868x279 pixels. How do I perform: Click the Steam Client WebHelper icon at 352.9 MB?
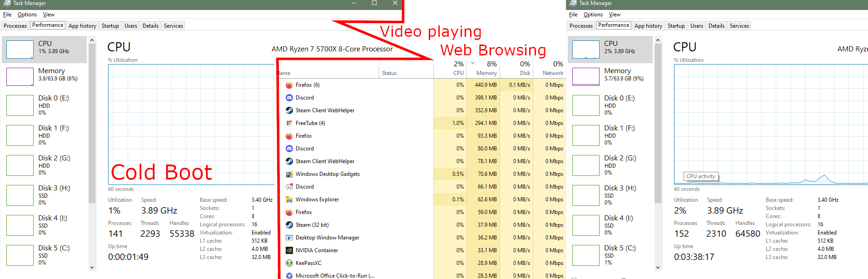pos(289,110)
